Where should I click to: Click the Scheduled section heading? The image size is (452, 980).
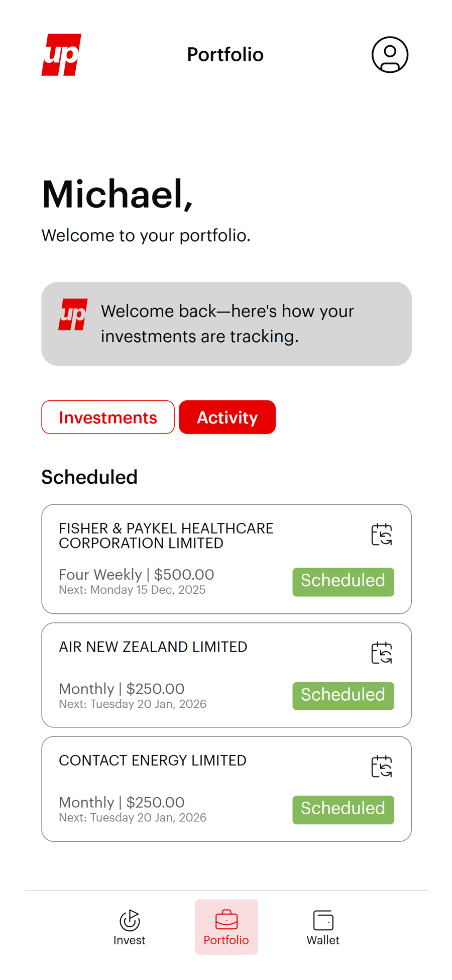coord(89,477)
